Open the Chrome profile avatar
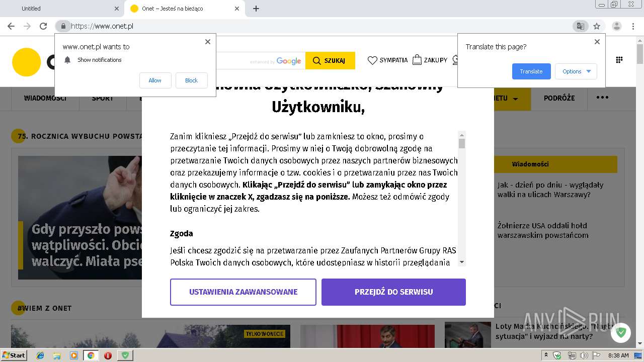 click(x=617, y=26)
